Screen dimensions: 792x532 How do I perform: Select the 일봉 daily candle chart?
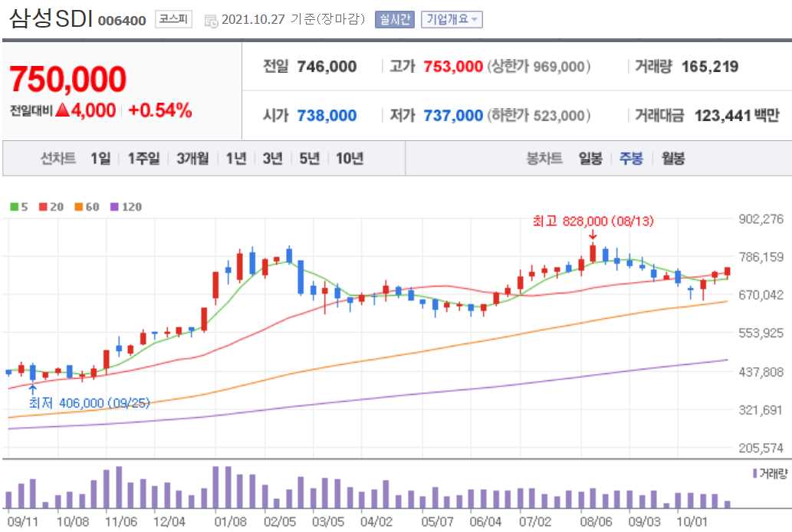click(x=590, y=159)
